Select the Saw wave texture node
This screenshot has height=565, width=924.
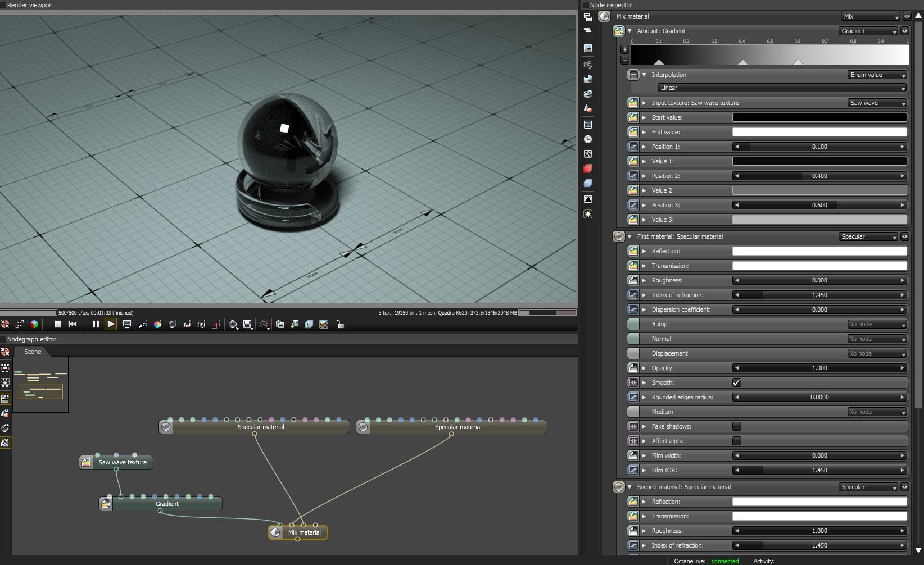[x=116, y=462]
